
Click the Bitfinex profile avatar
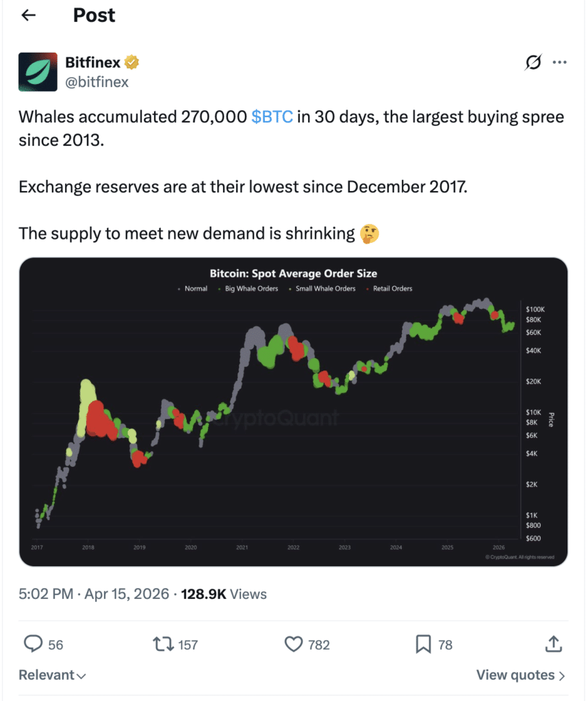pos(38,72)
